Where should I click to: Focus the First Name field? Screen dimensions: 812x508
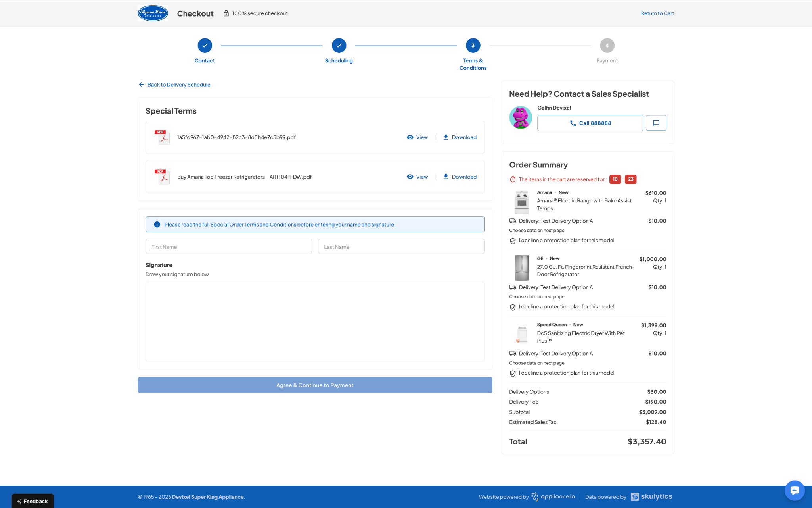click(229, 246)
